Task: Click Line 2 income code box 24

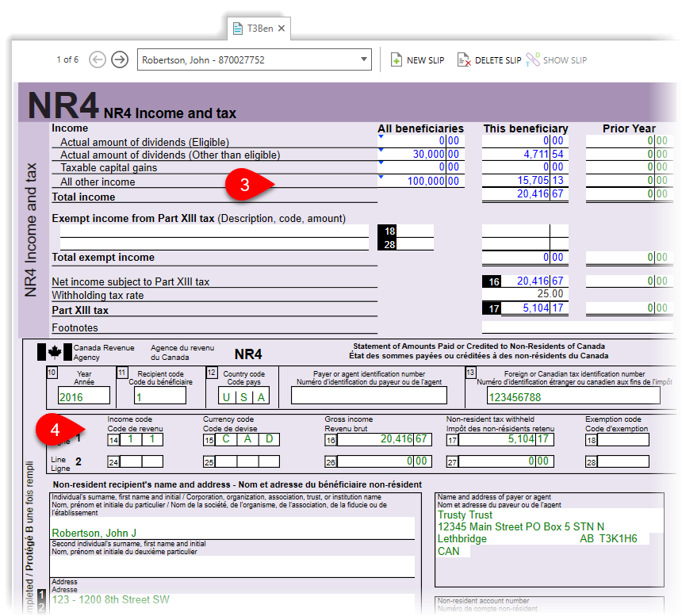Action: tap(141, 461)
